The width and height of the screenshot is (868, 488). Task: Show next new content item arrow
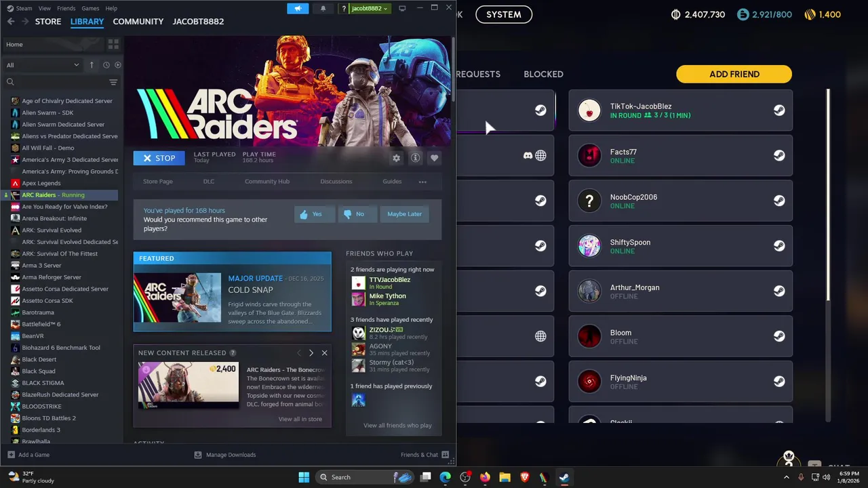coord(311,352)
